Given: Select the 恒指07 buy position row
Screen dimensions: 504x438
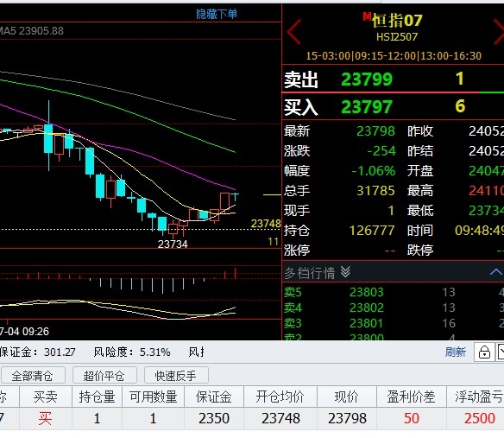Looking at the screenshot, I should [x=252, y=418].
